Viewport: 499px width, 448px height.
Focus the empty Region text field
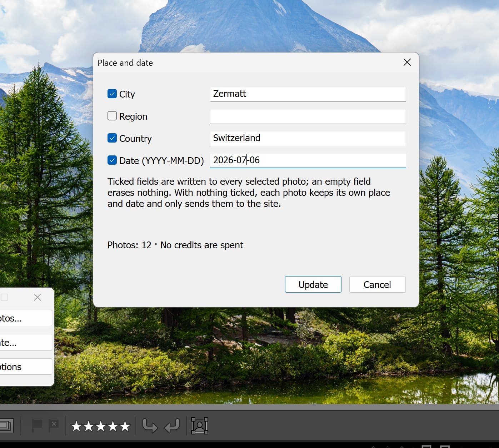(x=308, y=116)
